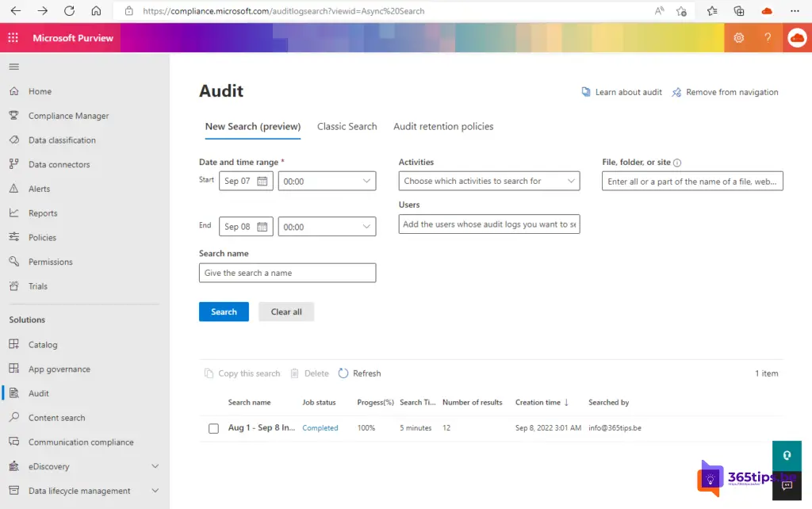
Task: Open the Start time 00:00 dropdown
Action: (327, 182)
